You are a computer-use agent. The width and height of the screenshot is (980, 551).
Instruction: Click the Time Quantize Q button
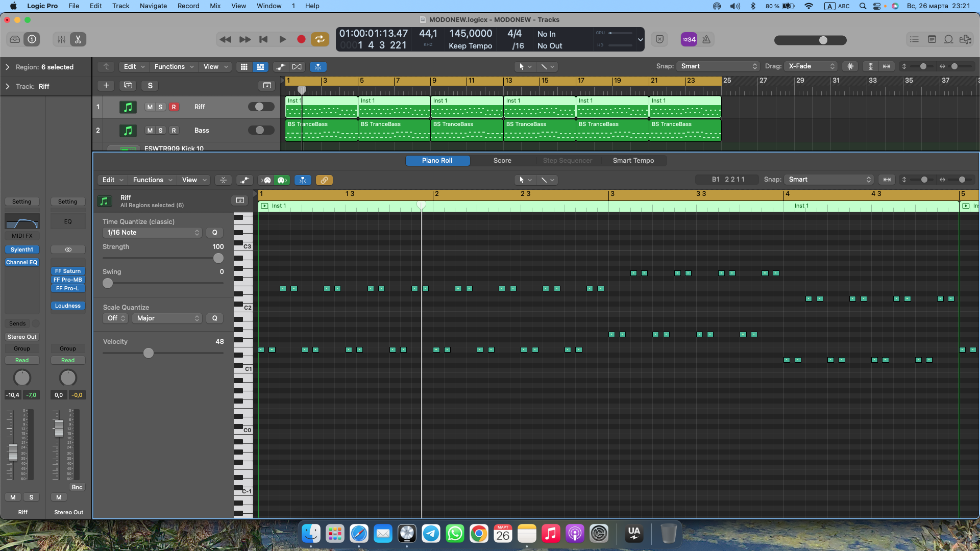pos(214,233)
